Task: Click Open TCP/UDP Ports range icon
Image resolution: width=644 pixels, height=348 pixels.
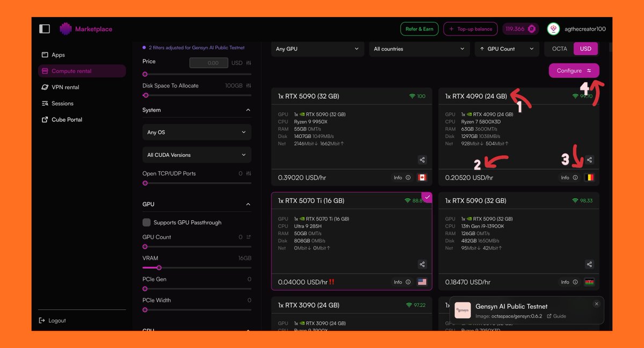Action: 248,173
